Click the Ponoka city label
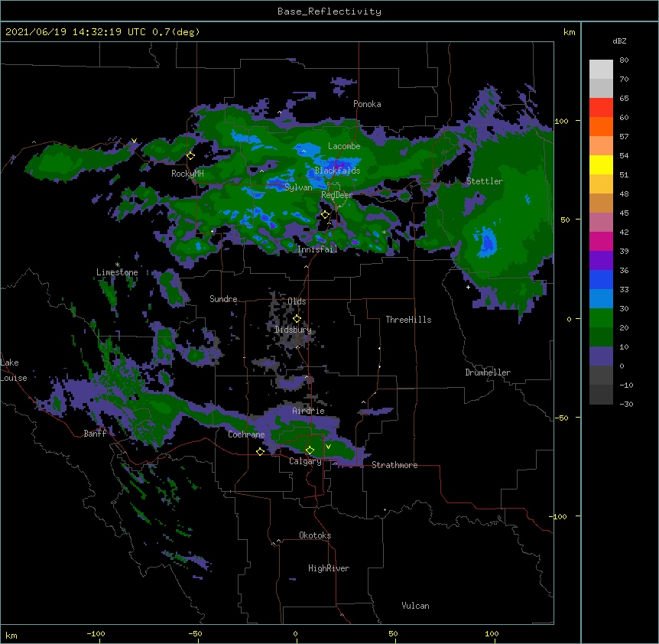This screenshot has width=659, height=644. click(x=367, y=104)
